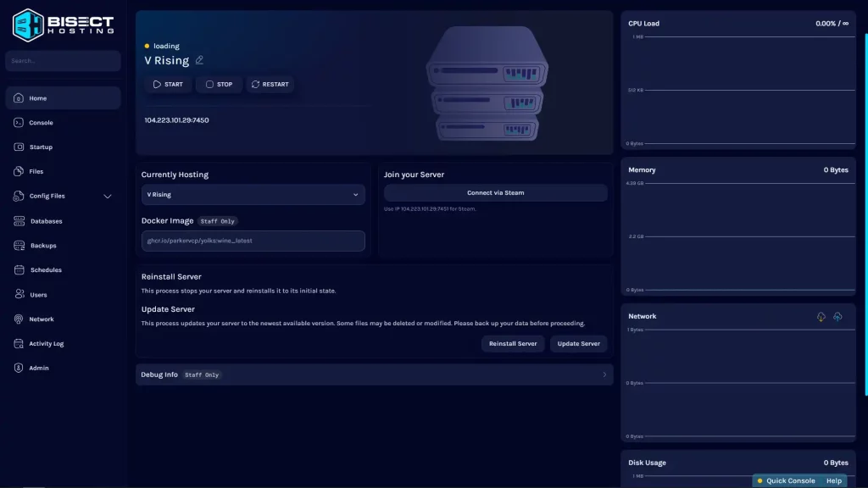
Task: Click the Use IP for Steam hint text
Action: (x=430, y=208)
